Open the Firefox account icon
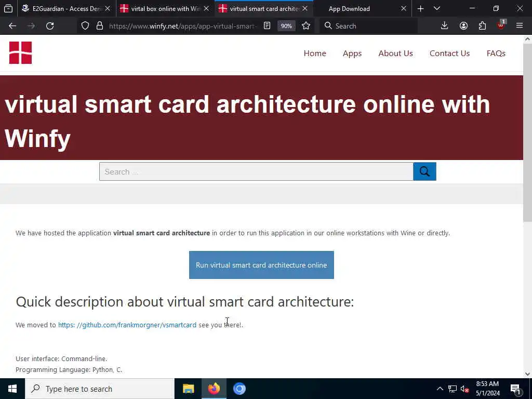 pos(463,26)
